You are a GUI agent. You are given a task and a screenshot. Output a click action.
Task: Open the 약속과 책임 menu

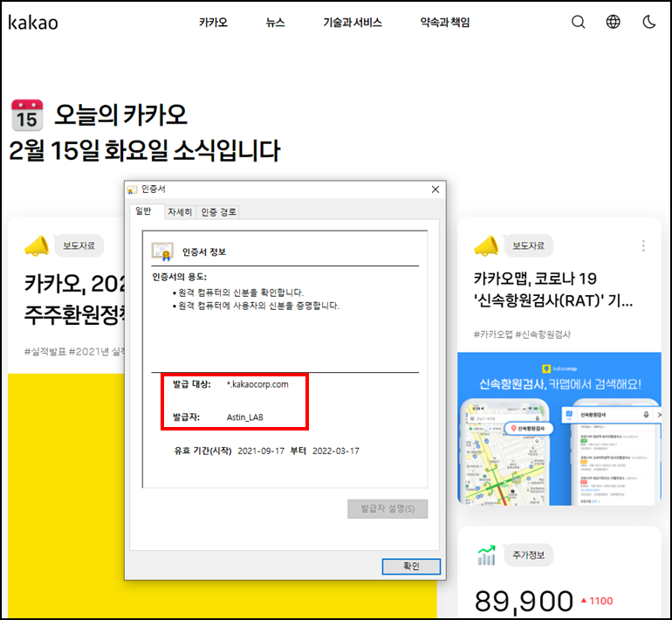pos(445,23)
